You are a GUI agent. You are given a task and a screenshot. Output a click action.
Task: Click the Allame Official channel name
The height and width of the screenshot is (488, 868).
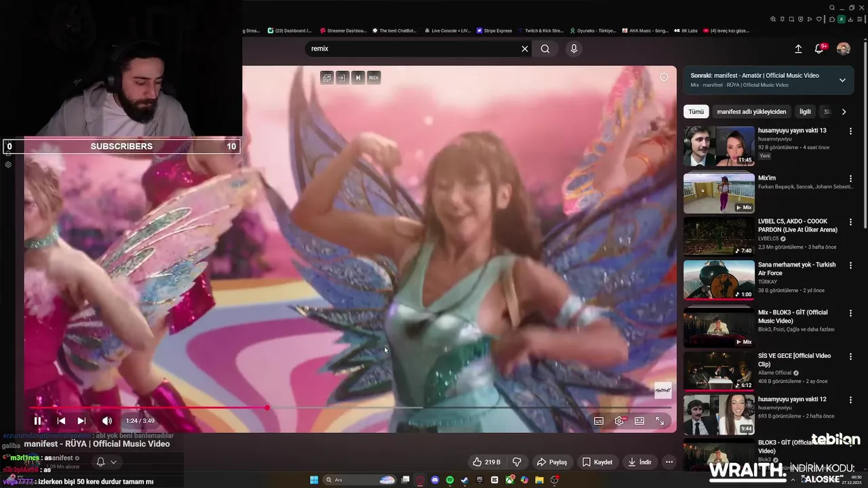pyautogui.click(x=775, y=373)
